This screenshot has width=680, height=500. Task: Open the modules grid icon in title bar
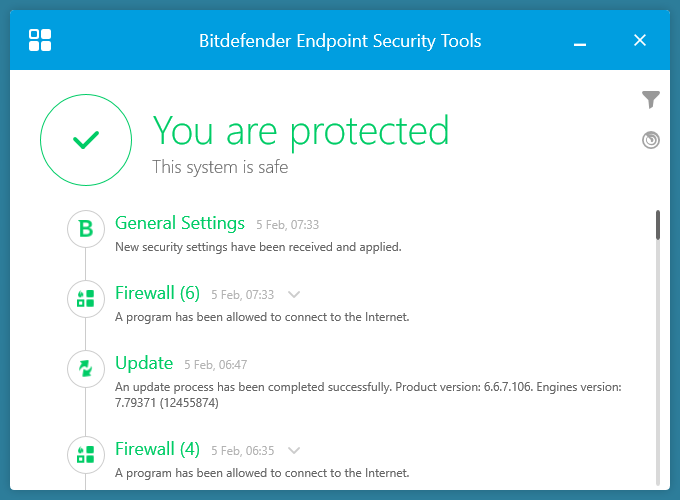[41, 40]
